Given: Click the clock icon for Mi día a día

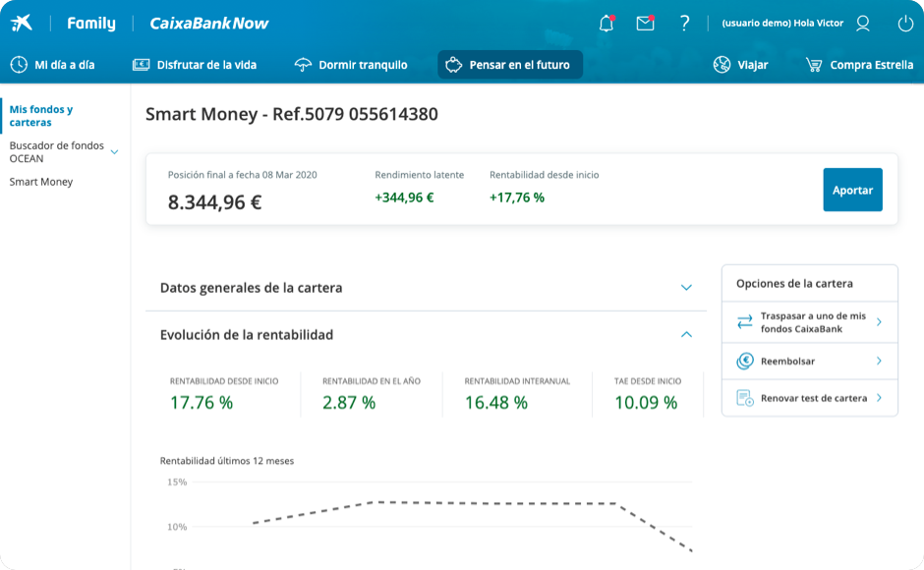Looking at the screenshot, I should click(x=19, y=65).
